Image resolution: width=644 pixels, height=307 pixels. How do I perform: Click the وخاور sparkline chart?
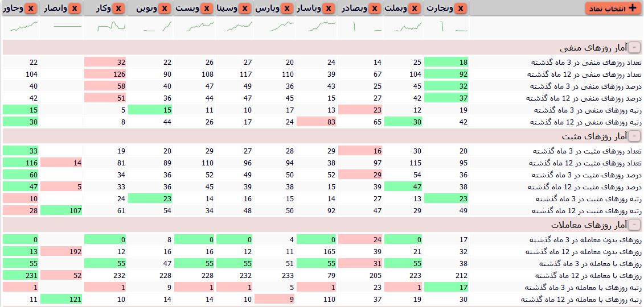click(x=22, y=27)
